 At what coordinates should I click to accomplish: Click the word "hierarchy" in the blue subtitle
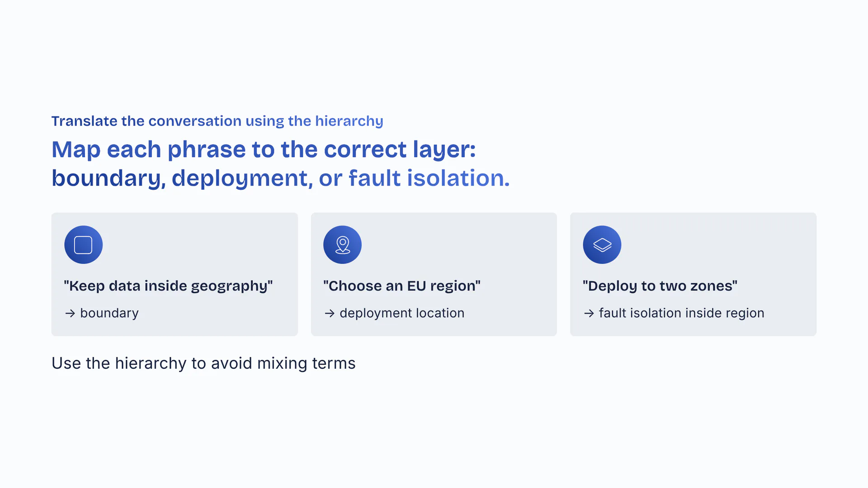pos(349,121)
